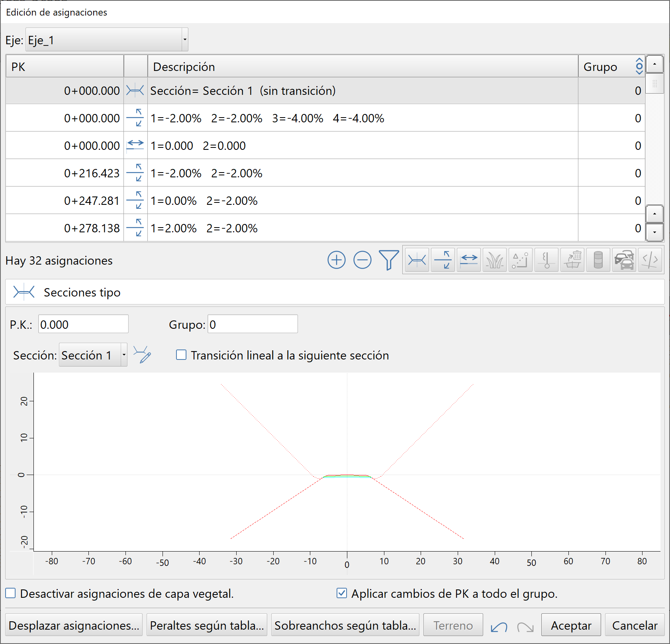Select the row at PK 0+216.423
The height and width of the screenshot is (644, 670).
279,173
